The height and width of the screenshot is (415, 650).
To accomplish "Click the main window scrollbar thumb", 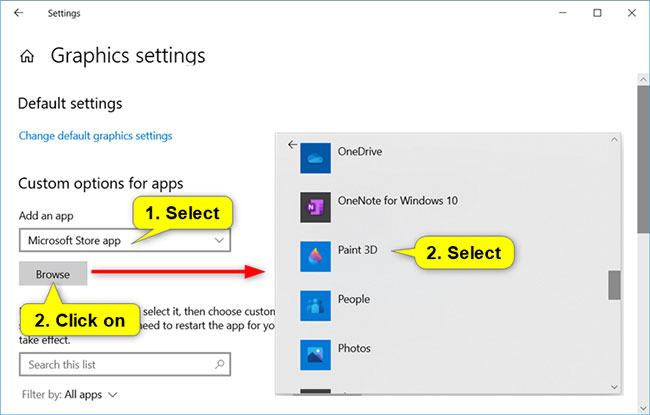I will point(643,159).
